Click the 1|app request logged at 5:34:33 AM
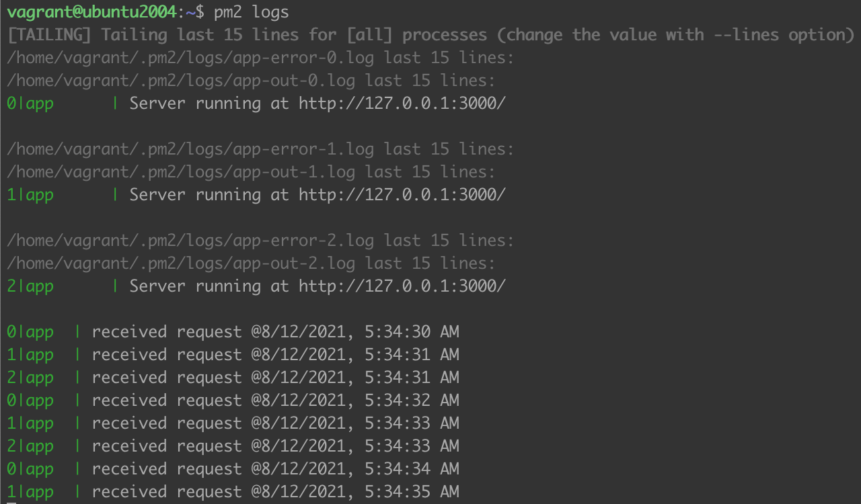This screenshot has width=861, height=504. (275, 423)
